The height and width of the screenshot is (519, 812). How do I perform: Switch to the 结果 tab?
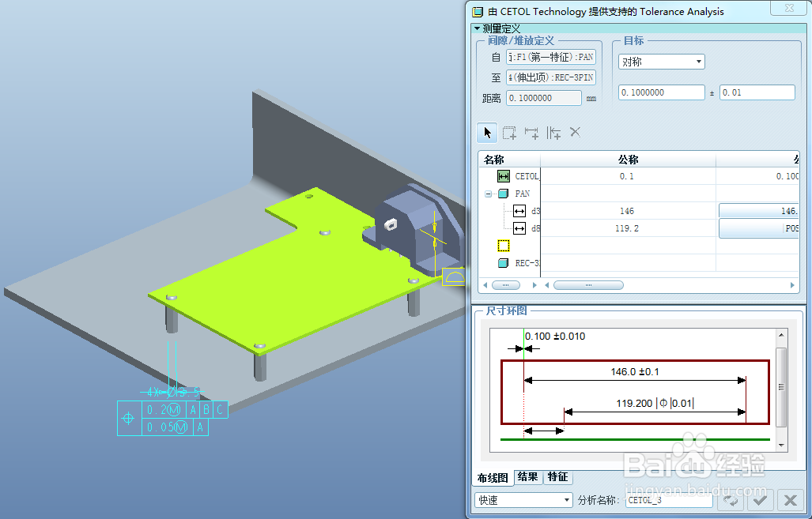click(527, 476)
